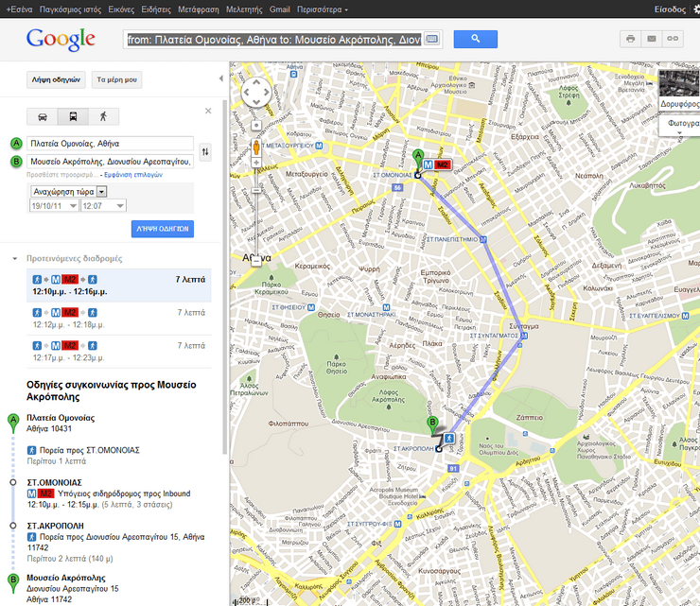Select route 12:12μ.μ. - 12:18μ.μ.
The width and height of the screenshot is (700, 606).
click(x=119, y=319)
